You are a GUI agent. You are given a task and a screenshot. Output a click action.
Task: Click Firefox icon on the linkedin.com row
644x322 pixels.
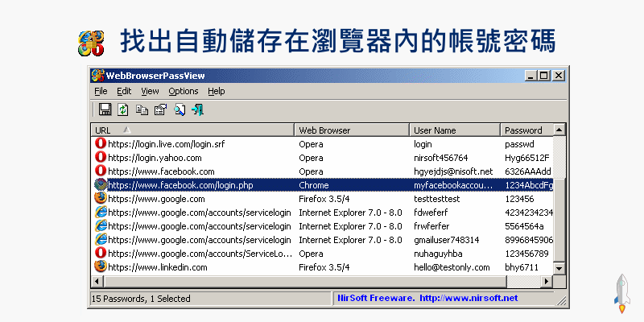(101, 266)
